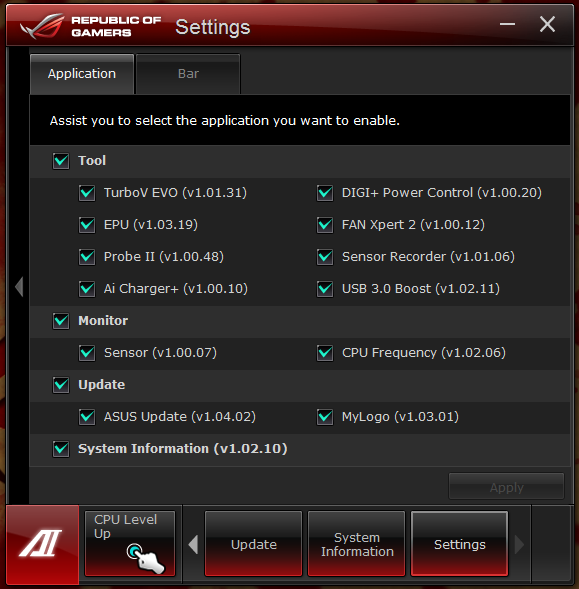Minimize the Settings window
Viewport: 579px width, 589px height.
click(507, 24)
